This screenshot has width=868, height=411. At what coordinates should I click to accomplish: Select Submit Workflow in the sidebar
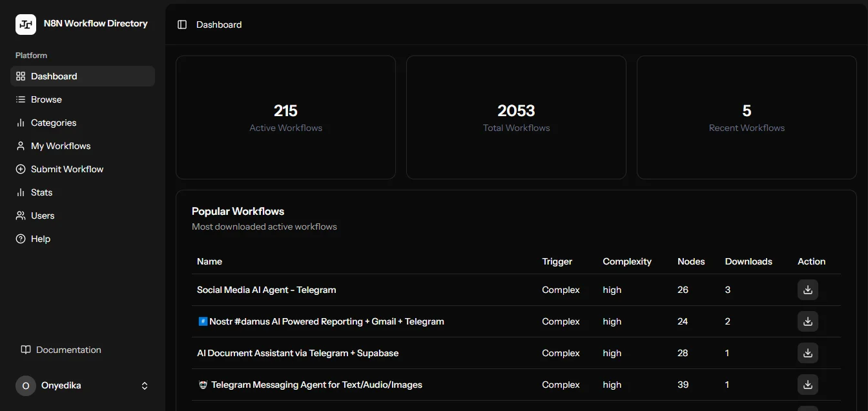pos(83,169)
